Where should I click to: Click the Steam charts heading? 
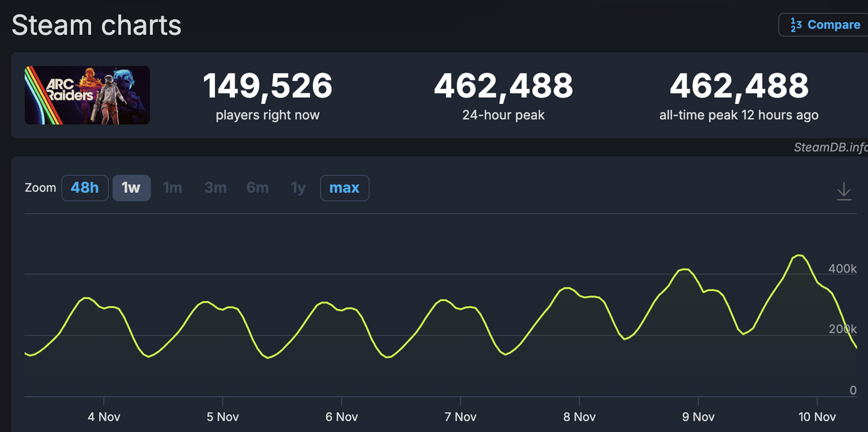[x=97, y=26]
